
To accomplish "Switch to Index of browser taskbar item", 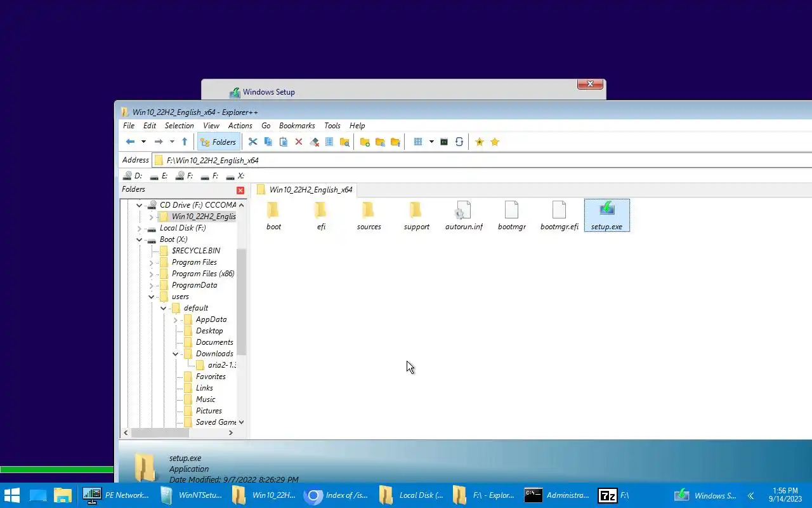I will click(x=337, y=495).
